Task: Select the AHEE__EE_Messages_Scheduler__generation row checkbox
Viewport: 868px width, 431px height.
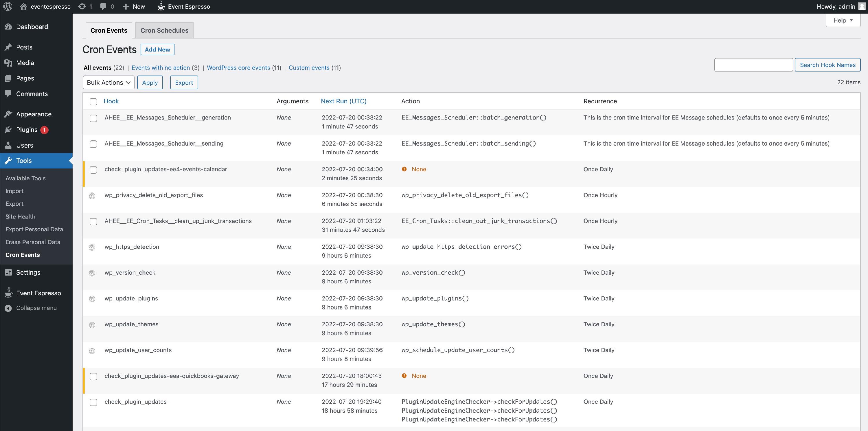Action: click(x=93, y=118)
